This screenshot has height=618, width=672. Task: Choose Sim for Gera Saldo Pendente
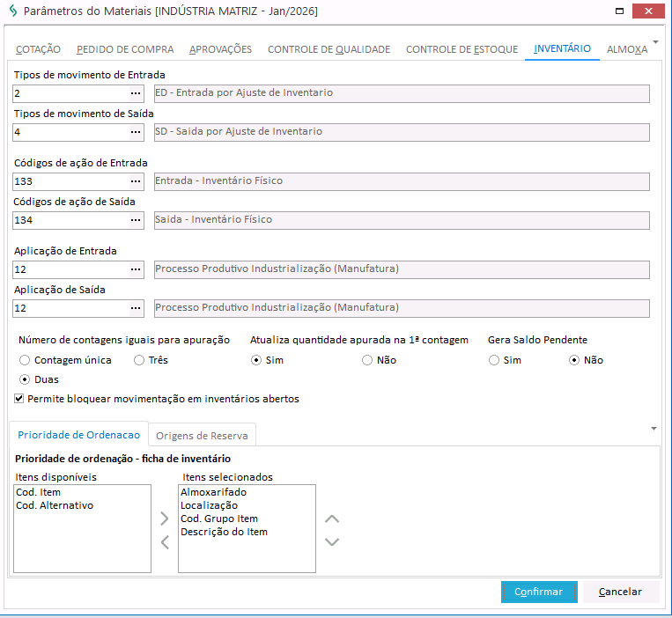tap(506, 360)
